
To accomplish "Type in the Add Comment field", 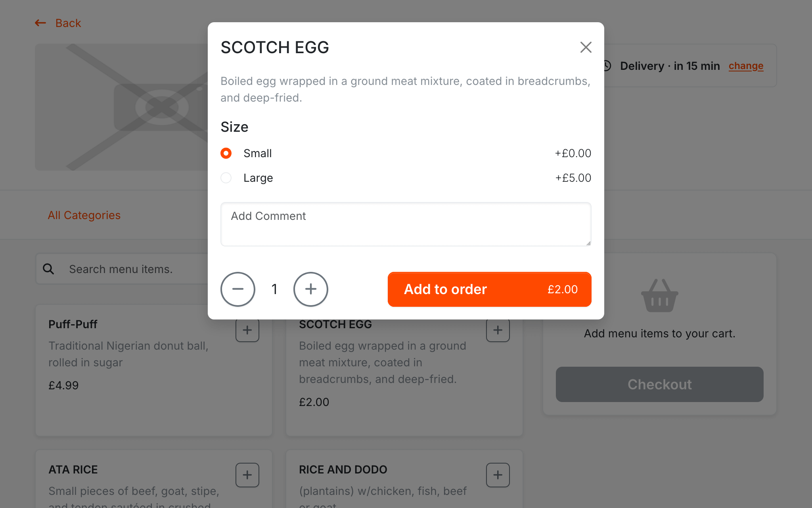I will pos(406,224).
